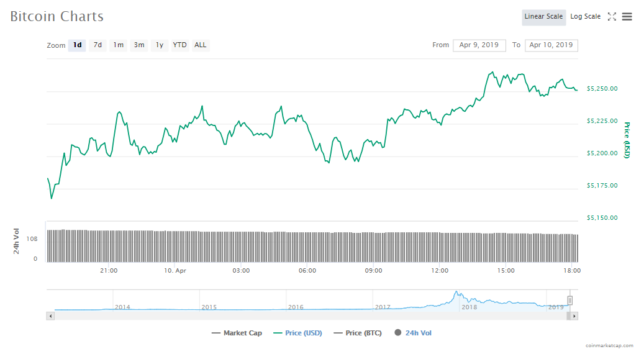Set zoom to 1m
The height and width of the screenshot is (354, 644).
(x=118, y=45)
